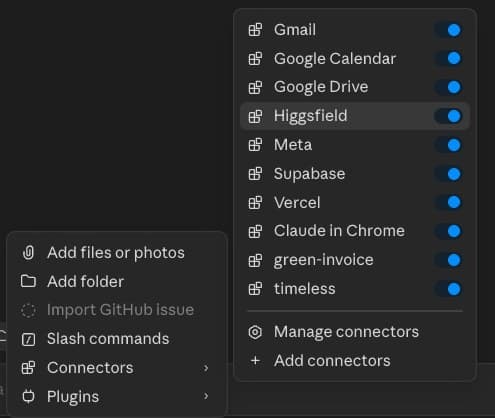This screenshot has width=495, height=418.
Task: Expand the Plugins submenu arrow
Action: 206,396
